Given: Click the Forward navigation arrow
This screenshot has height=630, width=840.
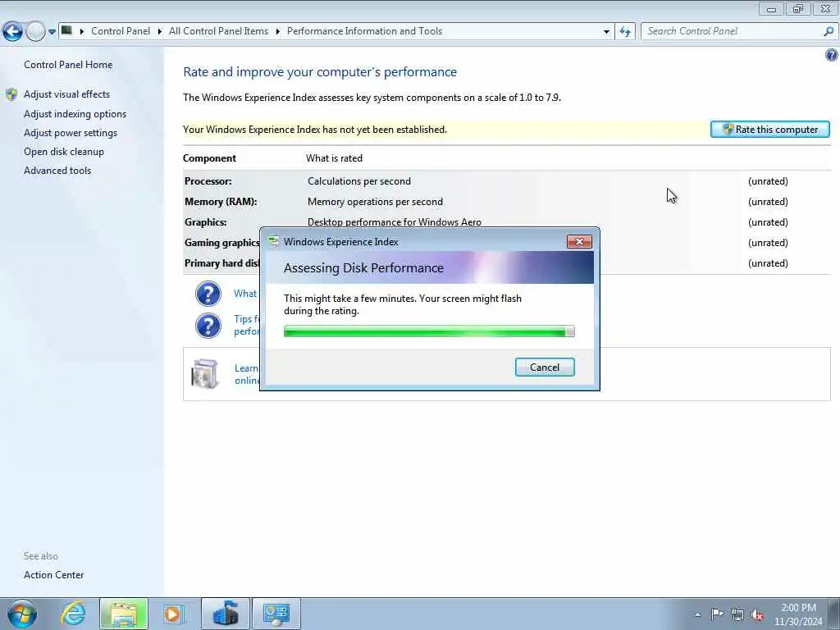Looking at the screenshot, I should [x=35, y=32].
